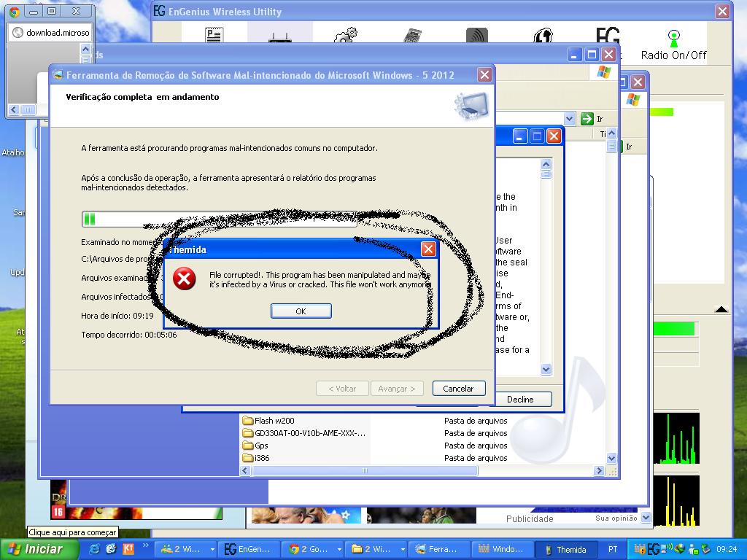
Task: Click the refresh arrows icon in EnGenius toolbar
Action: coord(543,35)
